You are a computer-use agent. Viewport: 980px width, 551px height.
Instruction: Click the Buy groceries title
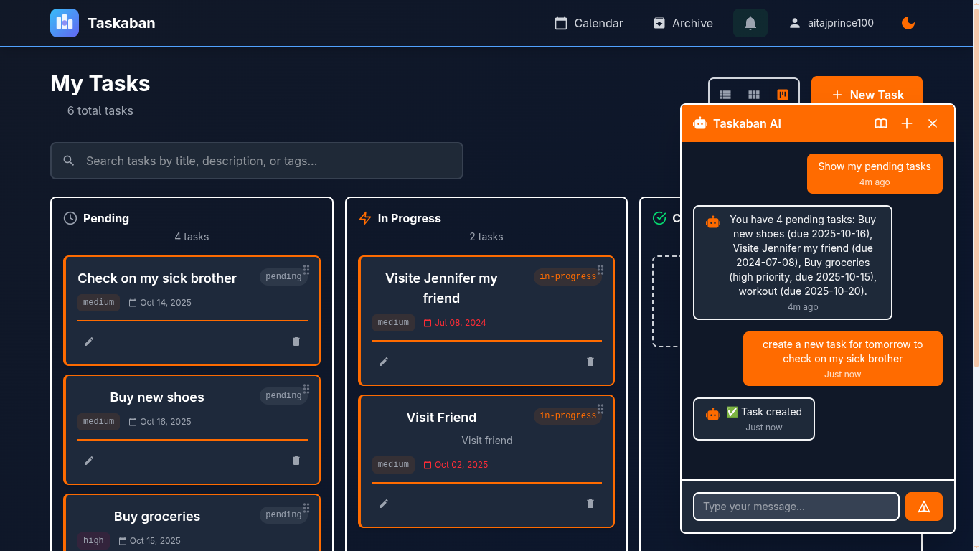(157, 517)
